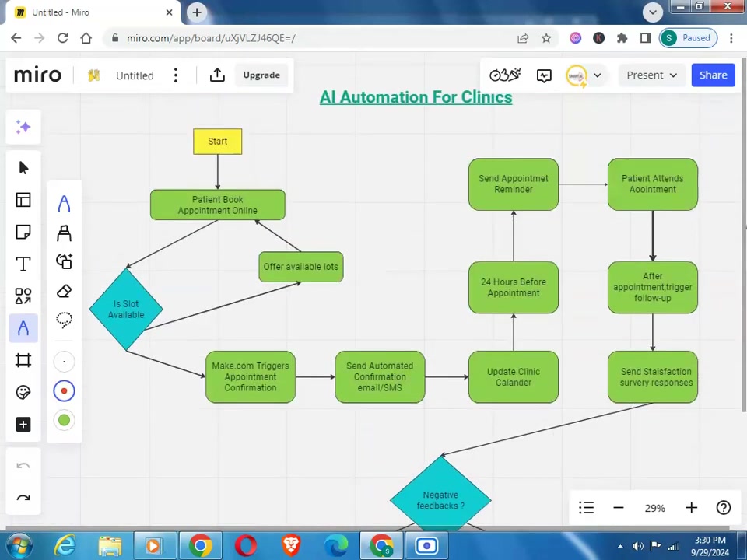747x560 pixels.
Task: Open the comments reactions panel
Action: (x=544, y=75)
